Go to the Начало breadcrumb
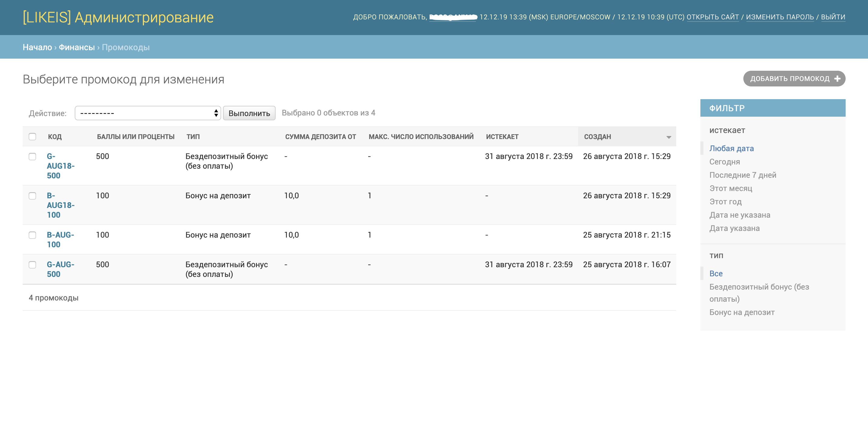Viewport: 868px width, 425px height. [x=37, y=47]
